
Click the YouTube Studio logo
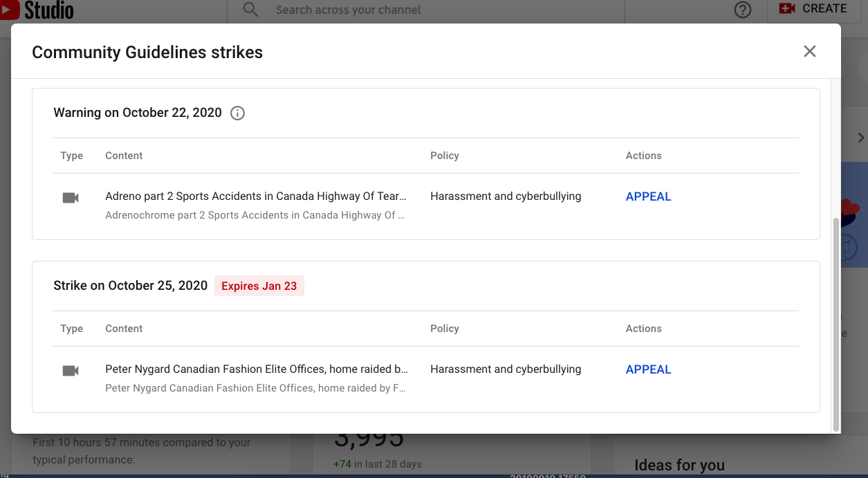click(37, 9)
